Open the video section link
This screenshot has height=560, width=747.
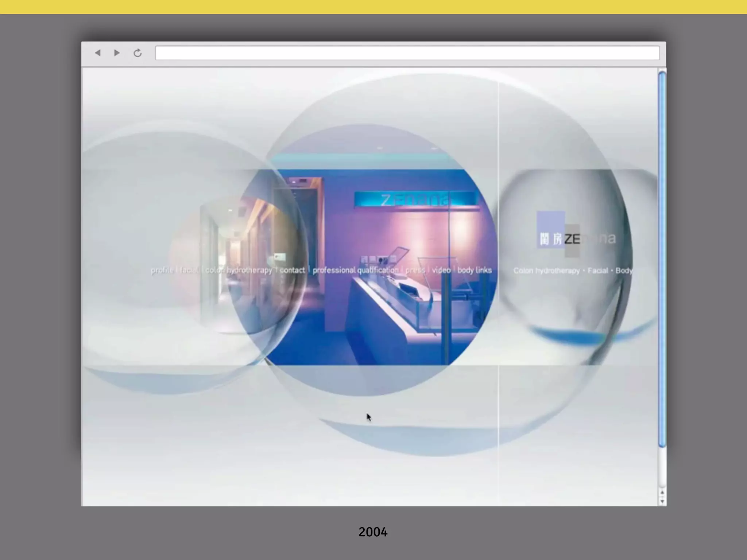click(x=441, y=270)
